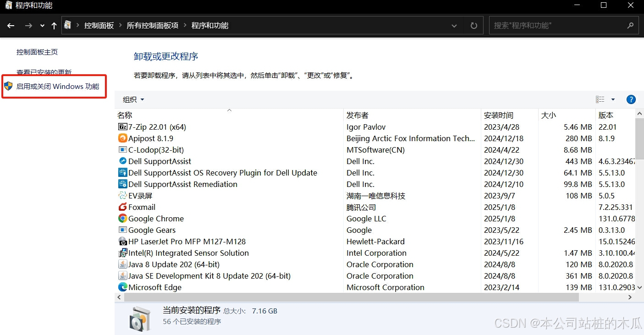
Task: Click the Google Gears icon
Action: tap(122, 230)
